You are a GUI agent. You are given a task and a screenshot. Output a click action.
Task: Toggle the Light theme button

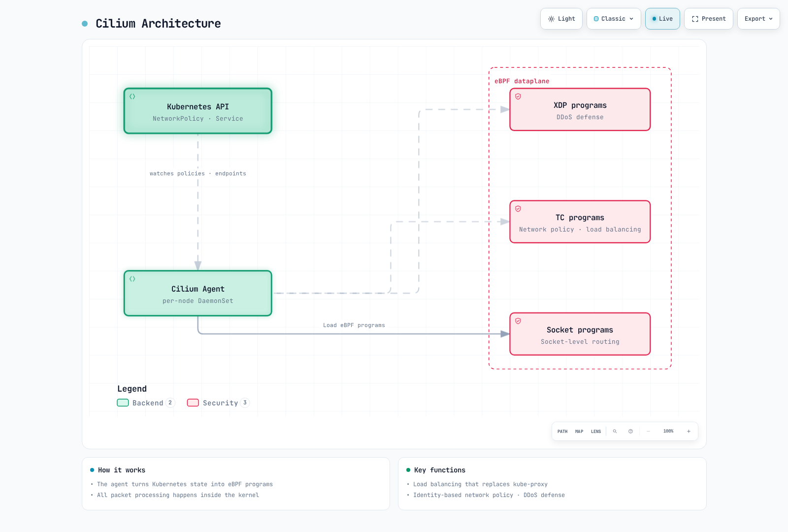(x=561, y=19)
